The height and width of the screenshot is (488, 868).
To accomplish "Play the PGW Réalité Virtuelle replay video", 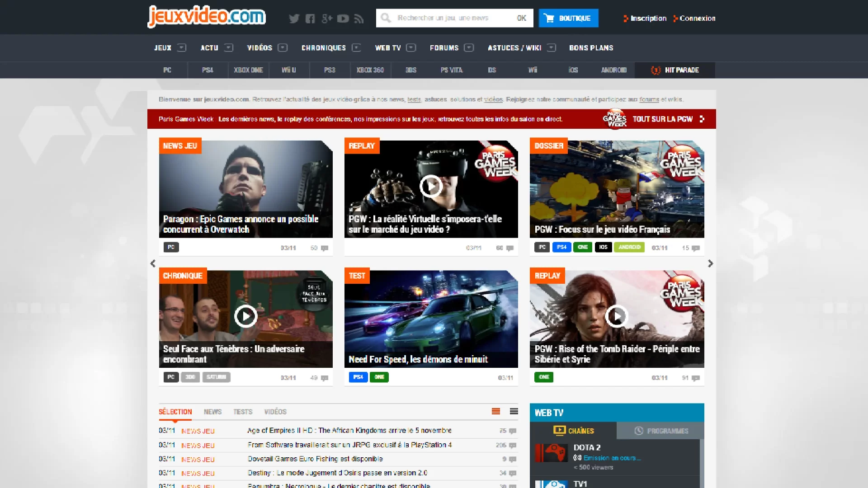I will 431,186.
